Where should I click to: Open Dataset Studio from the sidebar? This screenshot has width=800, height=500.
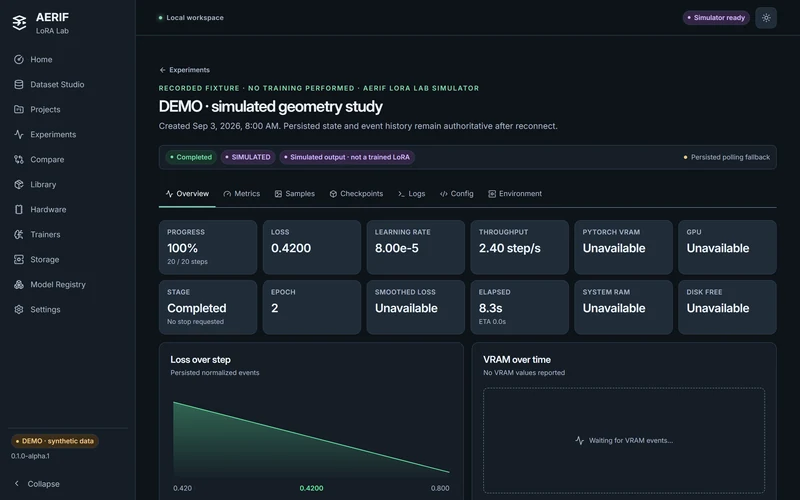pos(67,85)
